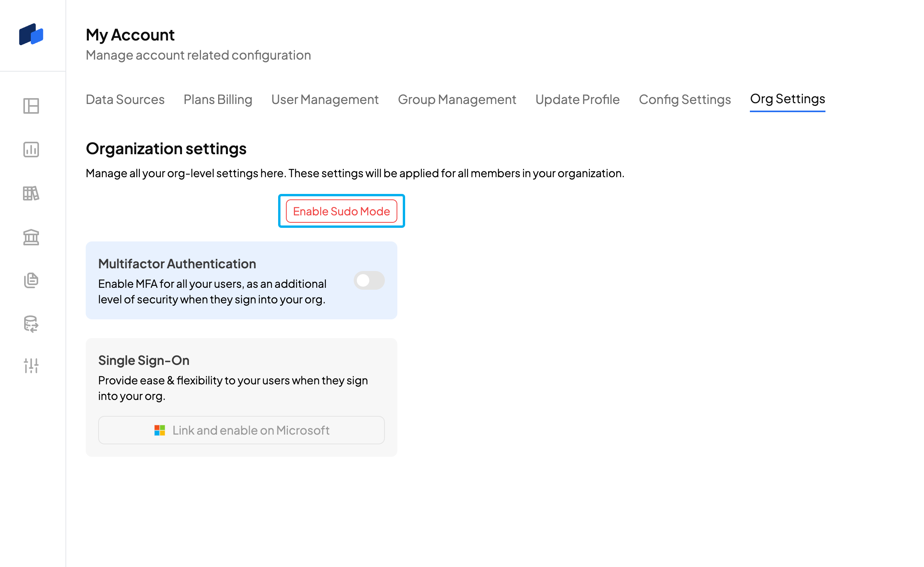Open the documents copy sidebar icon
924x567 pixels.
[31, 280]
